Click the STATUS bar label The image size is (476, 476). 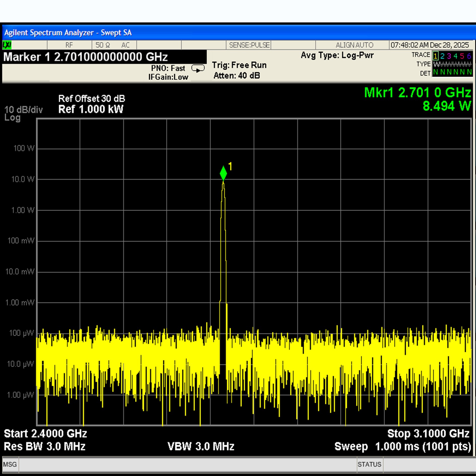369,464
